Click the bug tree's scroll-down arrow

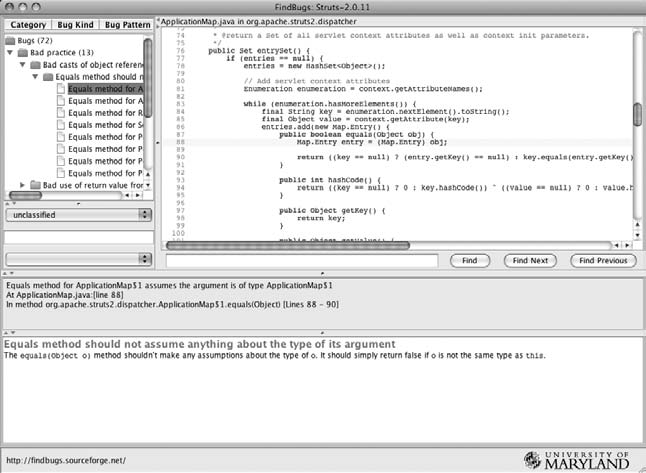pyautogui.click(x=148, y=186)
